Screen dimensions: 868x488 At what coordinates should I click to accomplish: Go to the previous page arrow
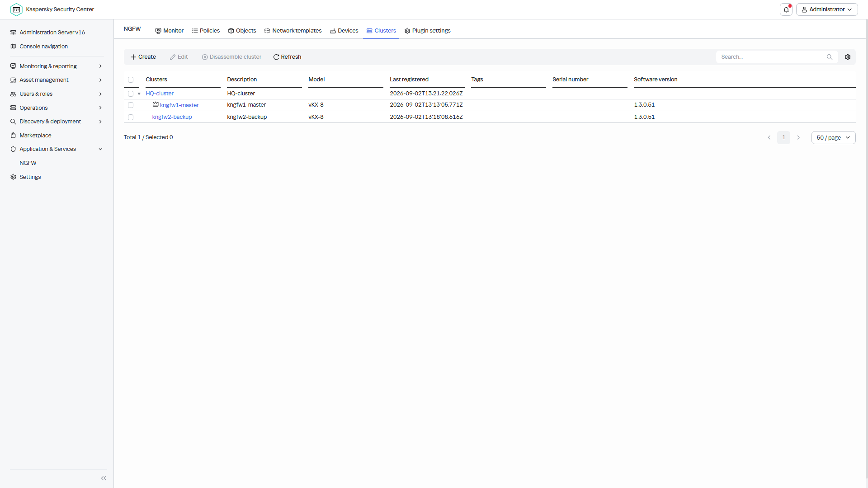coord(769,138)
